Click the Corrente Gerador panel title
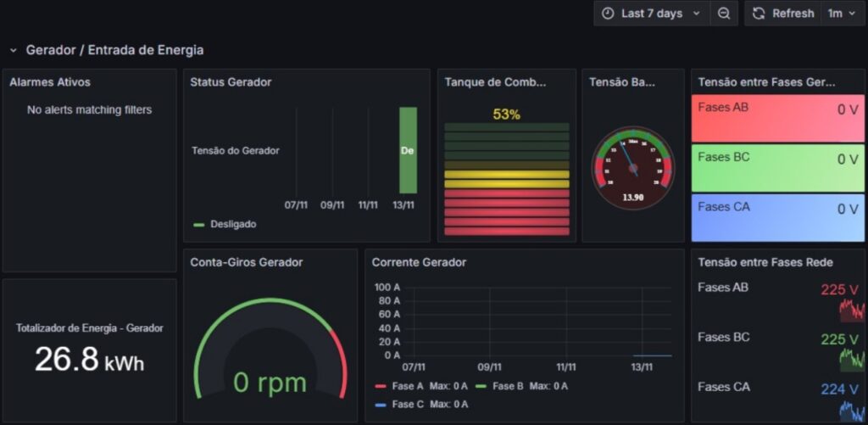This screenshot has height=425, width=868. click(420, 262)
